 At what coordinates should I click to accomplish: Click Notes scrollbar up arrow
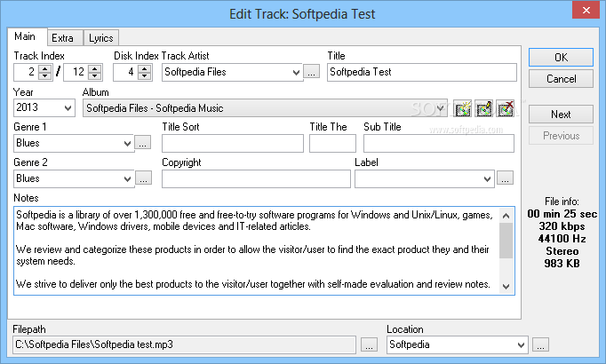[506, 216]
